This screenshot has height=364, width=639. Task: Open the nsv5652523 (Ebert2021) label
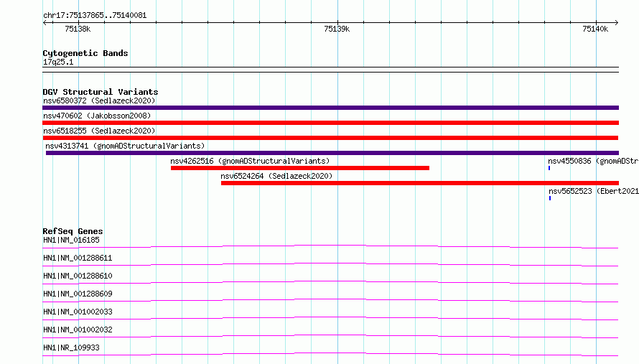point(594,191)
